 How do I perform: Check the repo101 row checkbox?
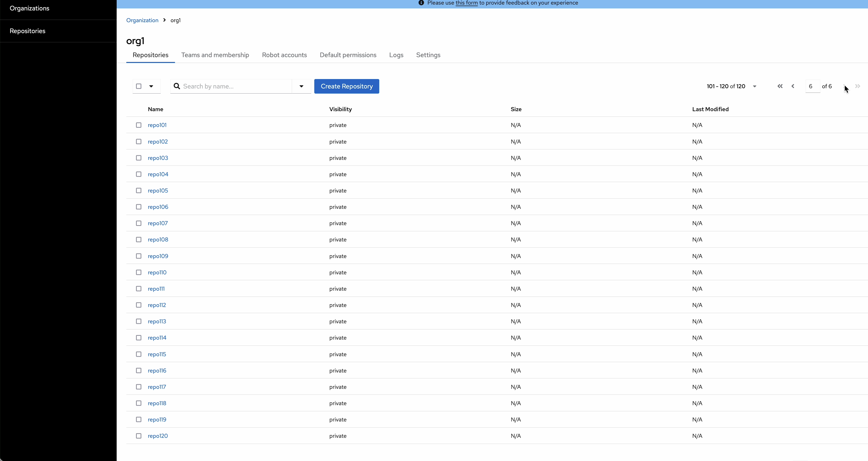[139, 125]
